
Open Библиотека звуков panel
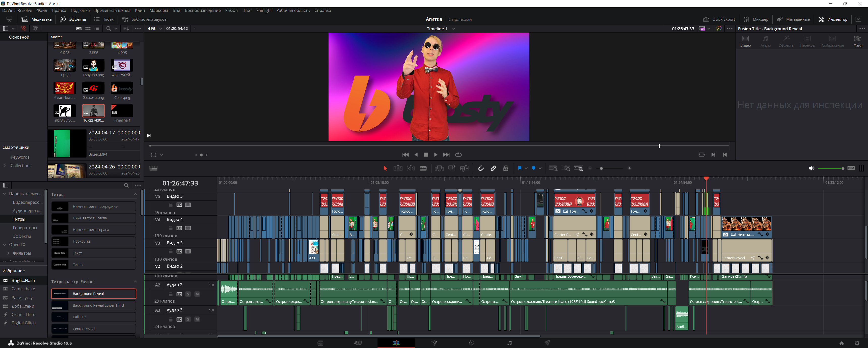pyautogui.click(x=144, y=19)
